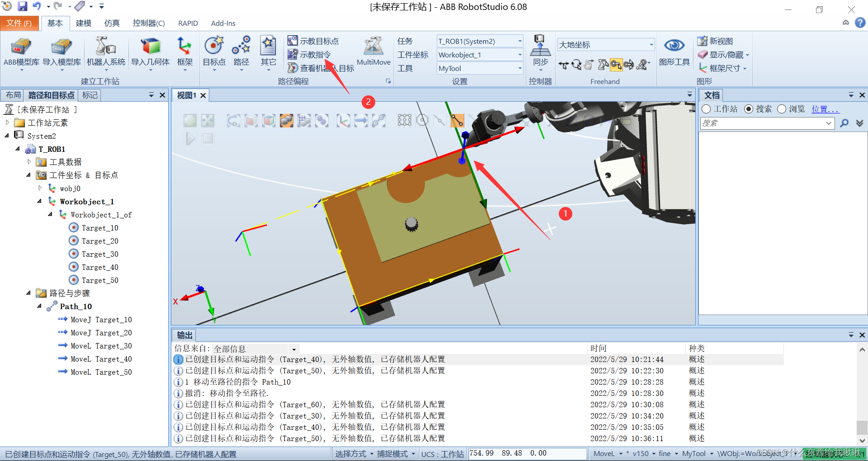868x461 pixels.
Task: Click 示教指令 teach instruction
Action: (310, 55)
